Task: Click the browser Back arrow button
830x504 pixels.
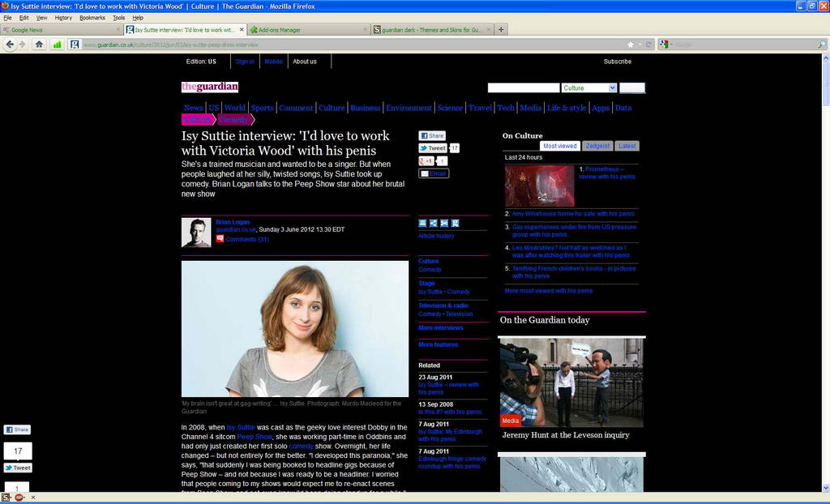Action: coord(10,45)
